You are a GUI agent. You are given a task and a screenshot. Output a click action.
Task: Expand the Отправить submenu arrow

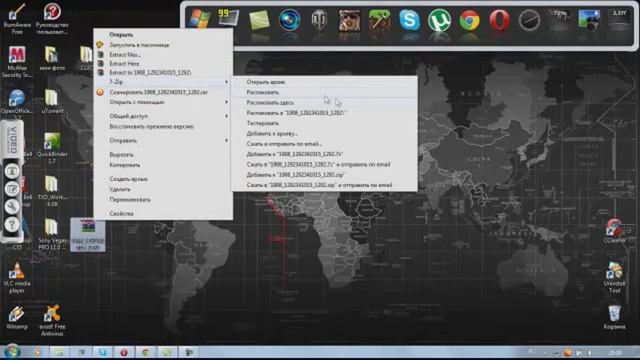(227, 140)
